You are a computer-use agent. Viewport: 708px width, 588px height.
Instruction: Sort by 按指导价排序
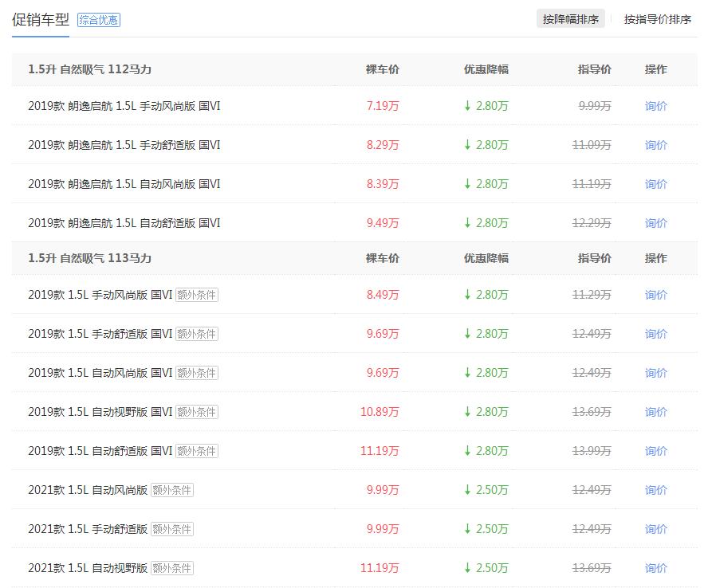click(x=658, y=19)
